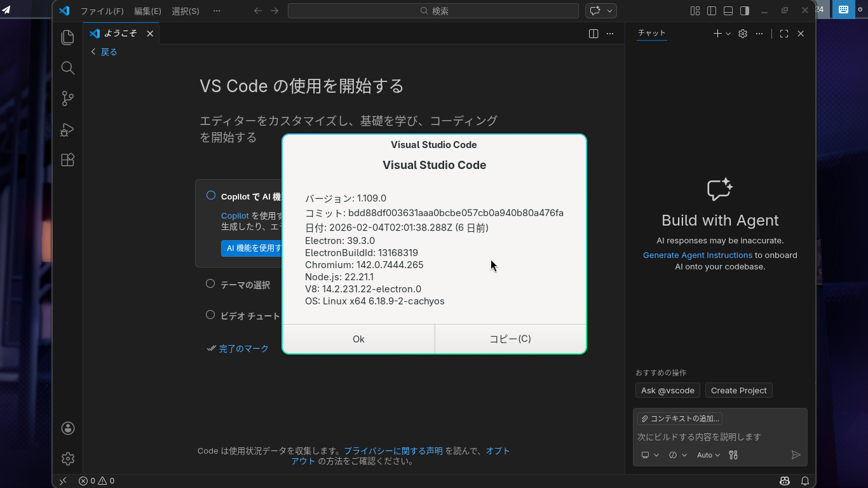This screenshot has width=868, height=488.
Task: Expand the Auto model picker dropdown
Action: click(709, 455)
